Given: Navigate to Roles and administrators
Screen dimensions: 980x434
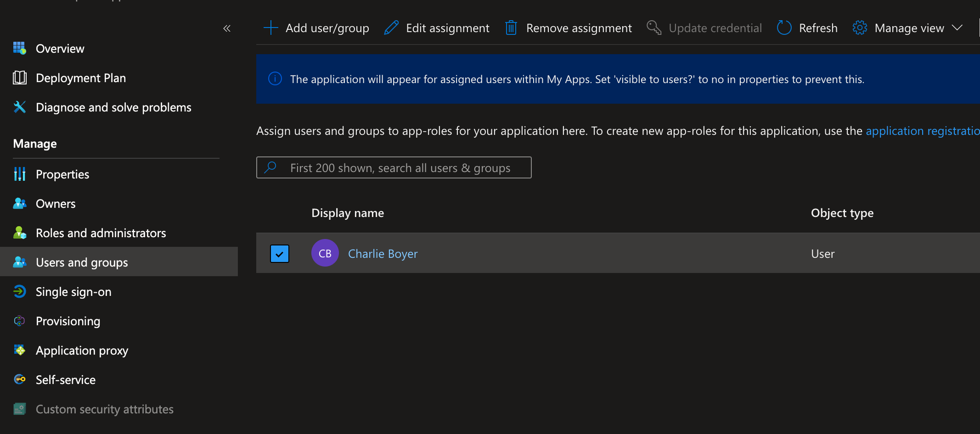Looking at the screenshot, I should pos(101,233).
